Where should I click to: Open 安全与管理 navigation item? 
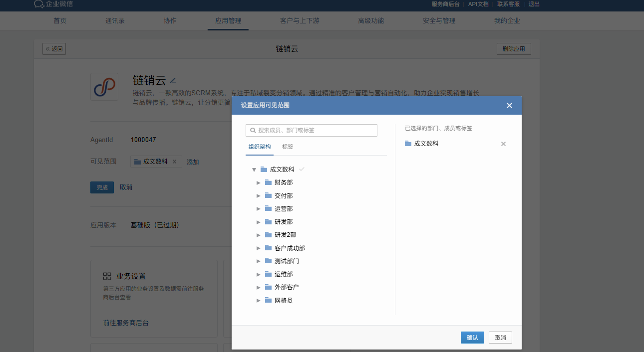[439, 21]
